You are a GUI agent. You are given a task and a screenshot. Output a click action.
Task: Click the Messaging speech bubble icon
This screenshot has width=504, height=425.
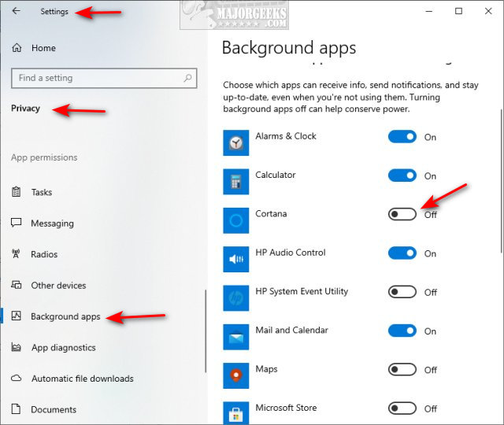pos(16,223)
